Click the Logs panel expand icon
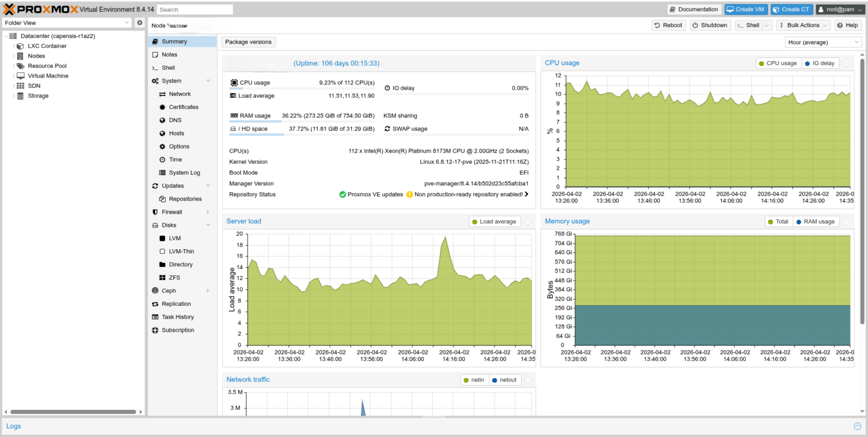 click(x=857, y=426)
